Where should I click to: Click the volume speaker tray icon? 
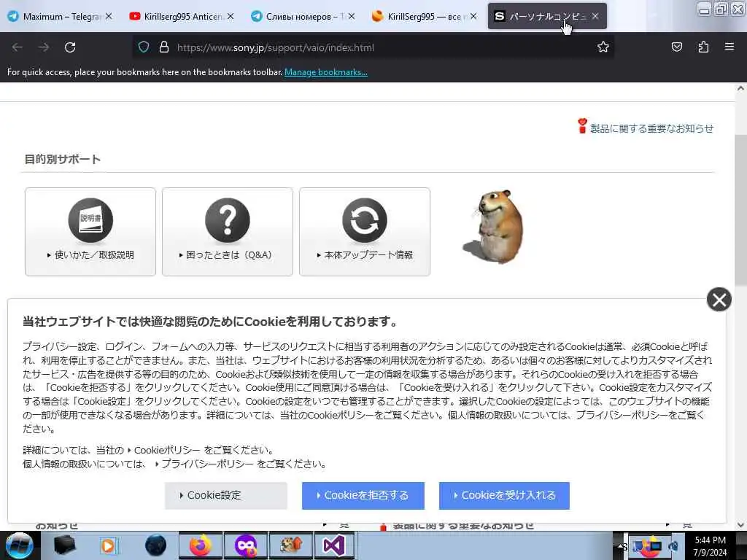673,546
